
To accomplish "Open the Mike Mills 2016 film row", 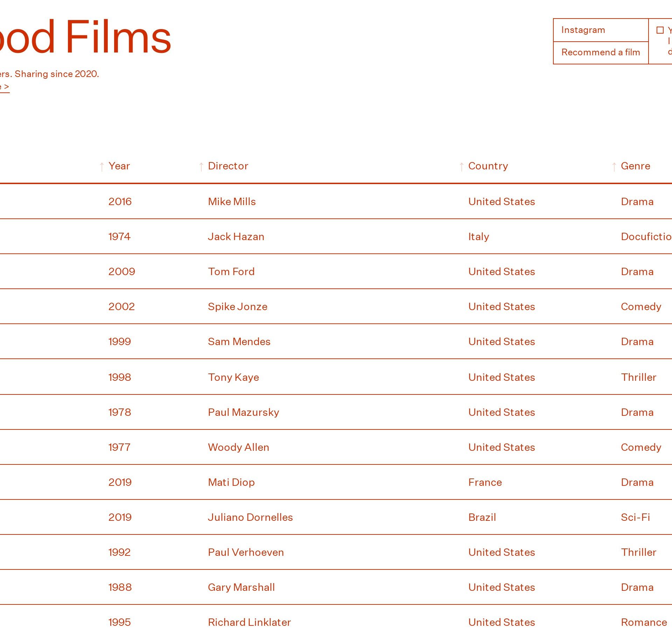I will (x=232, y=202).
